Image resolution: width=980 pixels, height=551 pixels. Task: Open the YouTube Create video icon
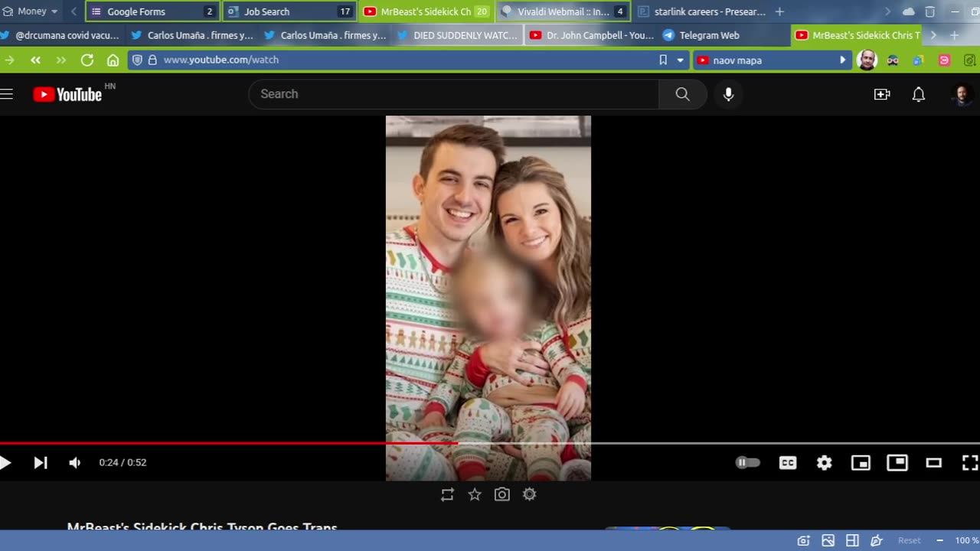(x=882, y=94)
